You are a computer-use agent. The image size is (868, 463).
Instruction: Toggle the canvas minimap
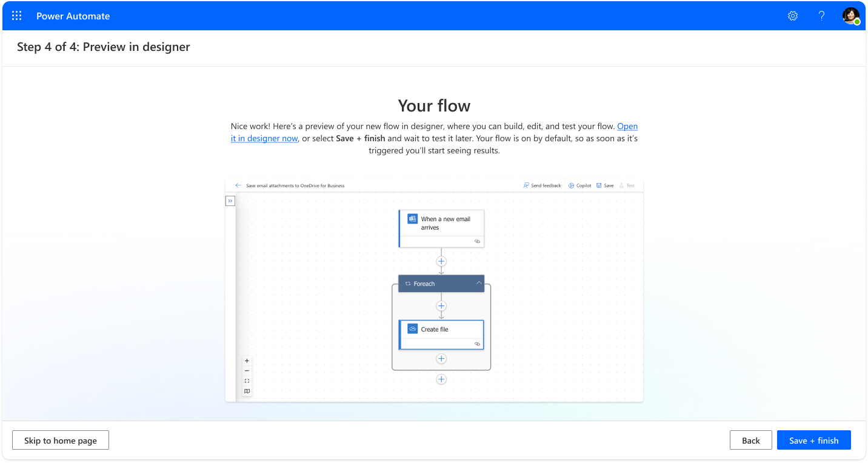(x=247, y=391)
